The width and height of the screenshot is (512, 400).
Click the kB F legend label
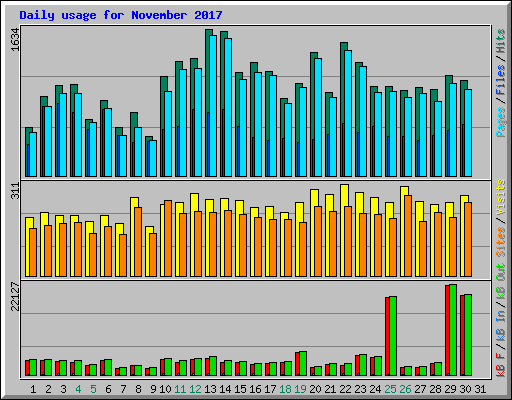click(x=501, y=364)
